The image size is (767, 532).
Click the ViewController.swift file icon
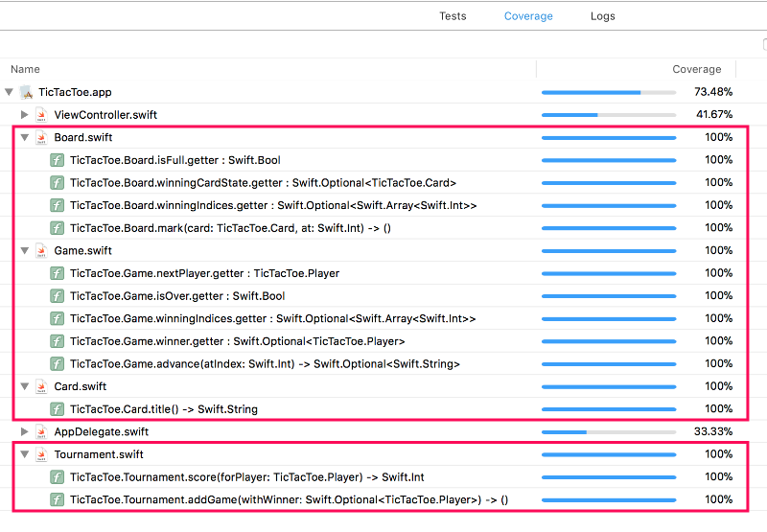(x=41, y=115)
